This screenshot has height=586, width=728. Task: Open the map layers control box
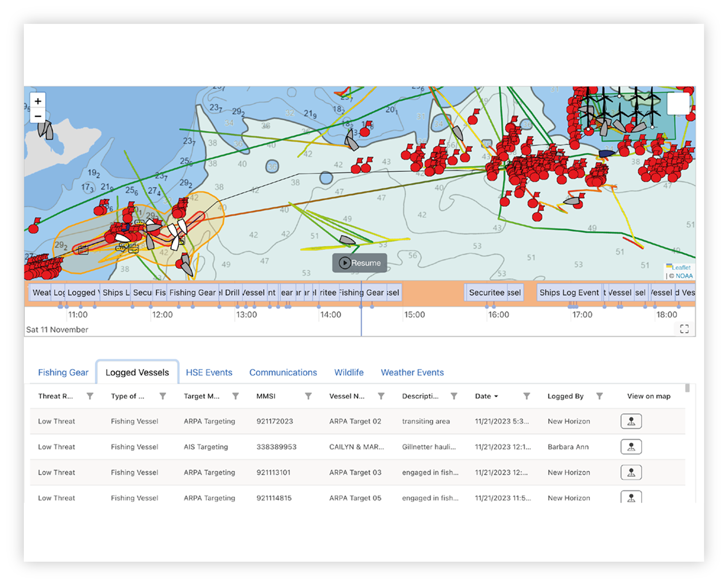click(678, 103)
